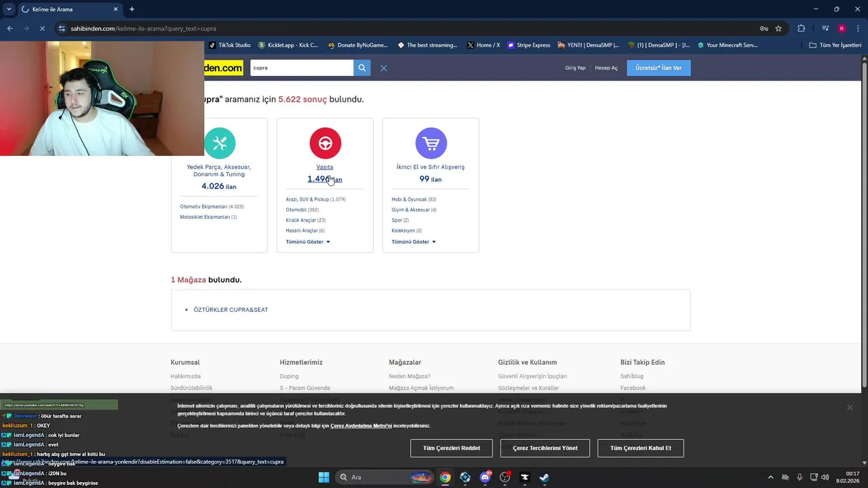Open Güvenli Alışverişin İpuçları footer link

click(532, 376)
